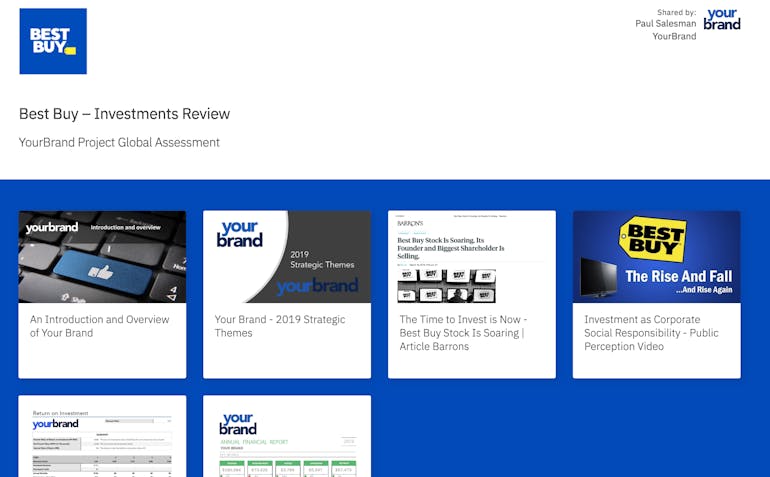Open the Annual Financial Report thumbnail
This screenshot has height=477, width=770.
287,436
